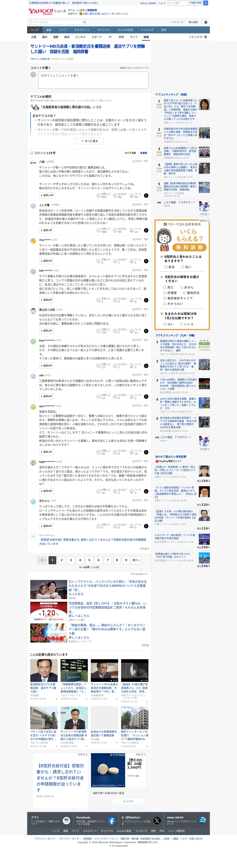Click the blue web search button
The width and height of the screenshot is (237, 868).
click(206, 3)
